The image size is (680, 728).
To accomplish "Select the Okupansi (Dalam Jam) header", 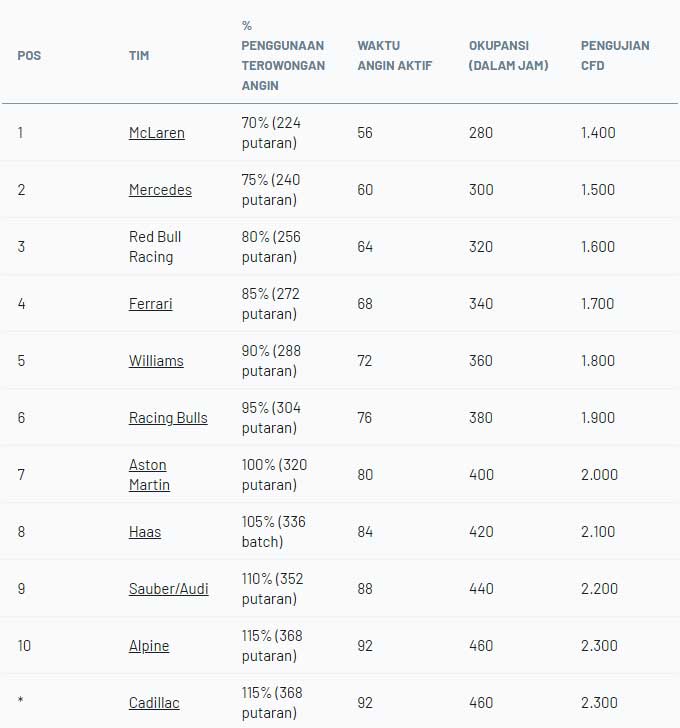I will [x=508, y=56].
